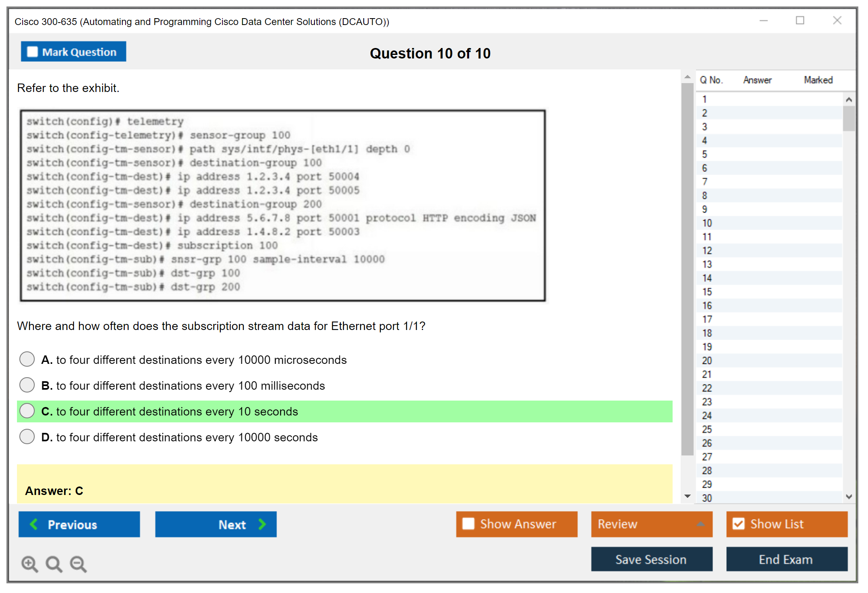Click the Answer column header
This screenshot has height=593, width=868.
coord(757,80)
